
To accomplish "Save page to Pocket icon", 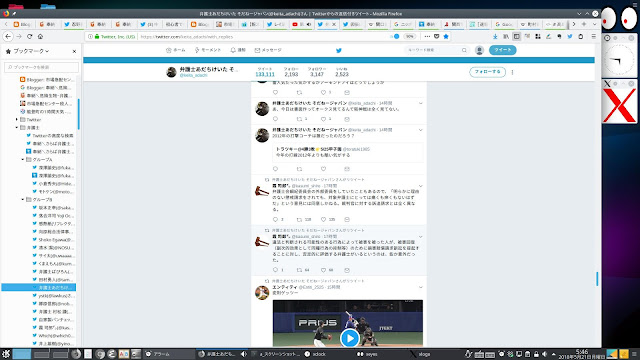I will 436,36.
